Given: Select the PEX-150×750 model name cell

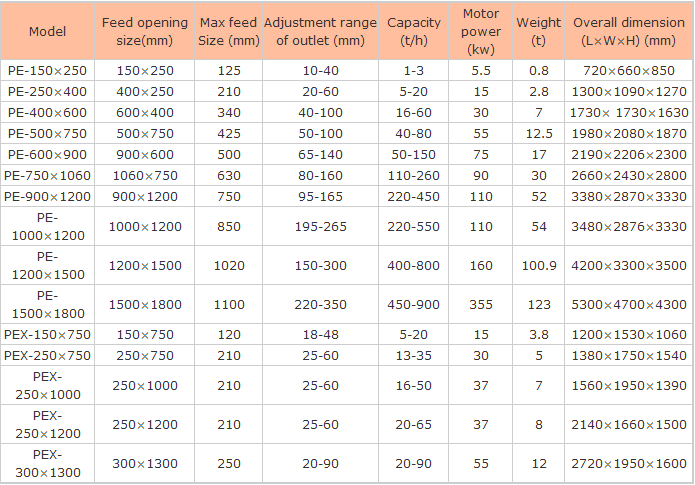Looking at the screenshot, I should click(47, 334).
